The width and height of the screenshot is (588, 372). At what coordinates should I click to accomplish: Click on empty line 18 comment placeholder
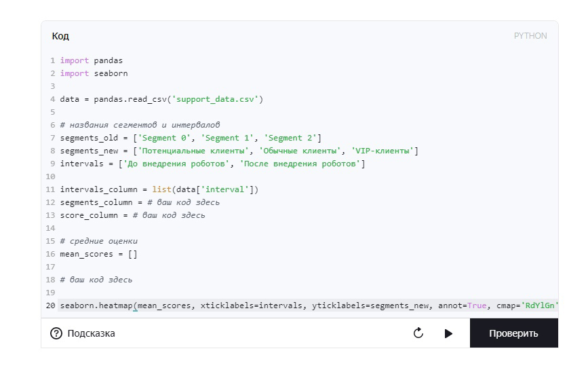click(96, 280)
